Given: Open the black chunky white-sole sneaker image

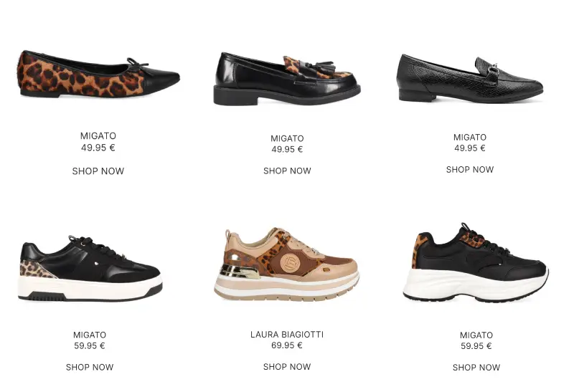Looking at the screenshot, I should click(476, 262).
